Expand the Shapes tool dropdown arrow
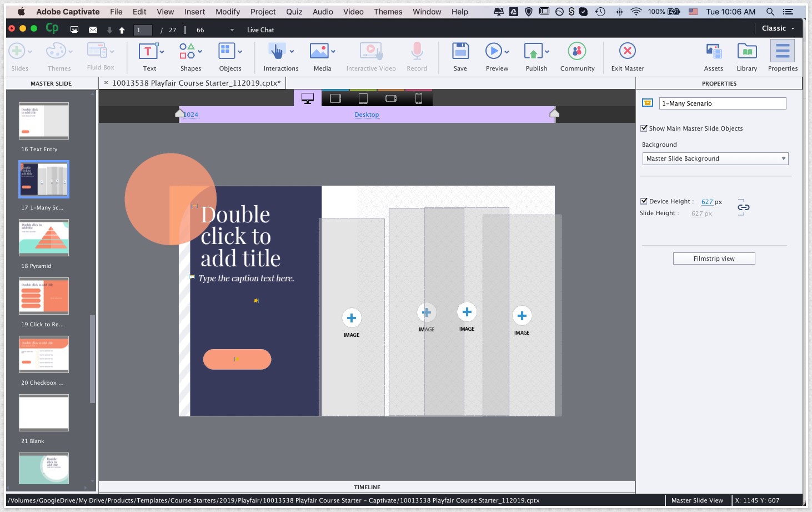Screen dimensions: 812x512 [200, 52]
